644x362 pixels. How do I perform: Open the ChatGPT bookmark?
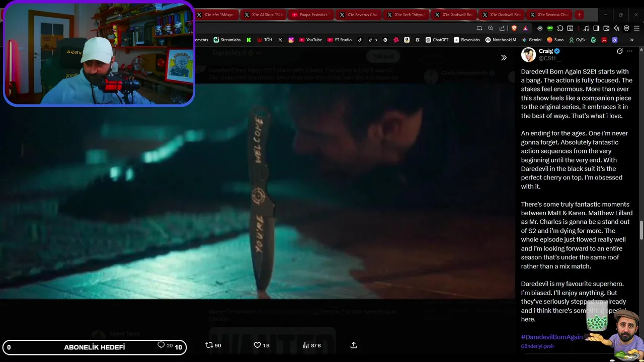coord(437,40)
